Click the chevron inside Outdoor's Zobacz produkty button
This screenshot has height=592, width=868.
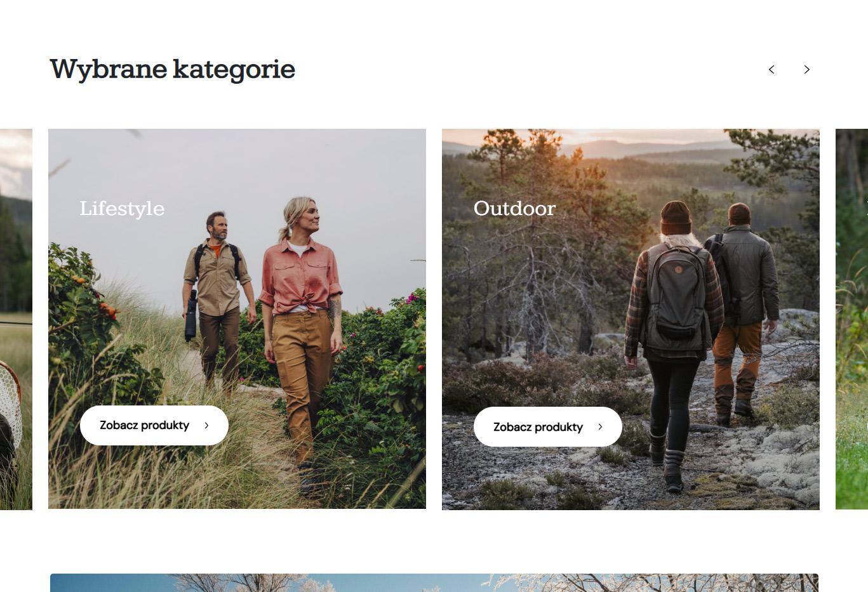point(600,426)
